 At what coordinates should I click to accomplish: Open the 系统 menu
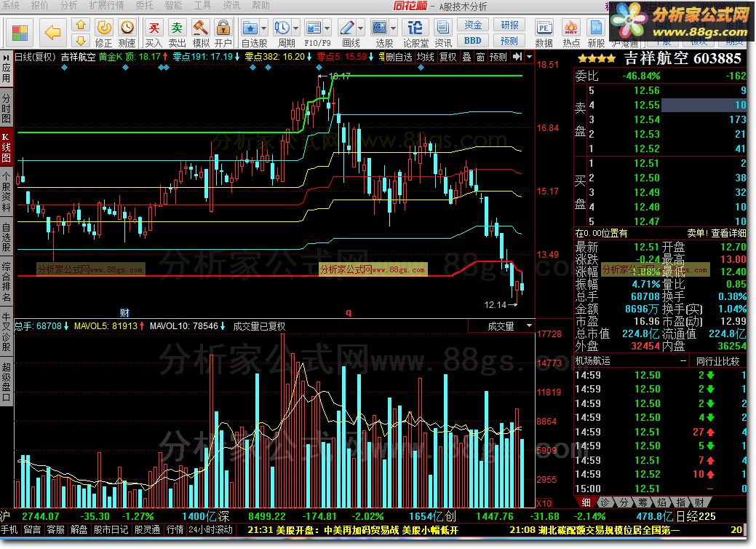[11, 6]
